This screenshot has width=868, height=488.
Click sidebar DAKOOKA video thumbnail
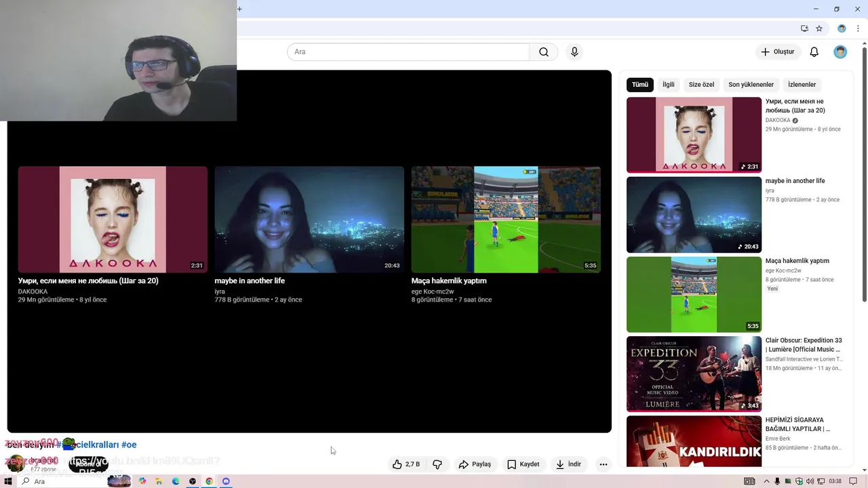pos(694,135)
